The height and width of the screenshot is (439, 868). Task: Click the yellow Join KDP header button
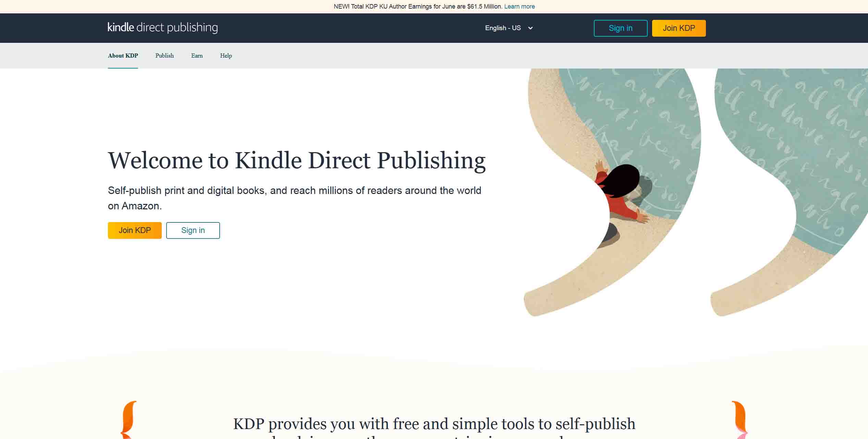click(x=679, y=28)
